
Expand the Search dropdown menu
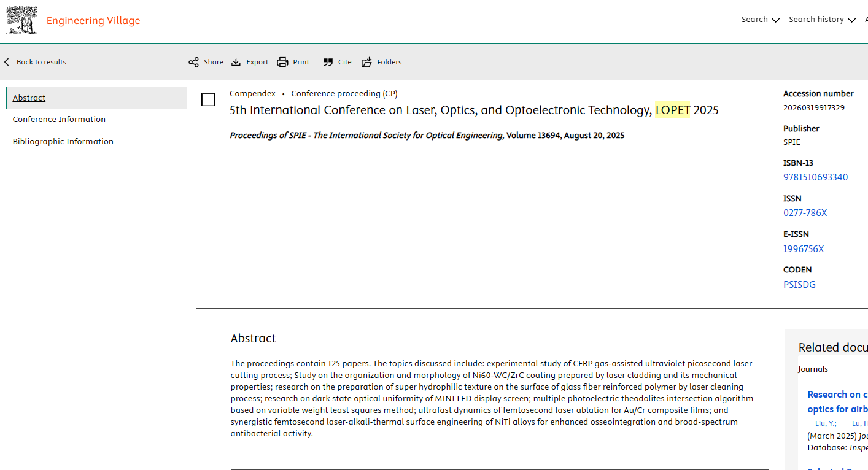[x=760, y=20]
